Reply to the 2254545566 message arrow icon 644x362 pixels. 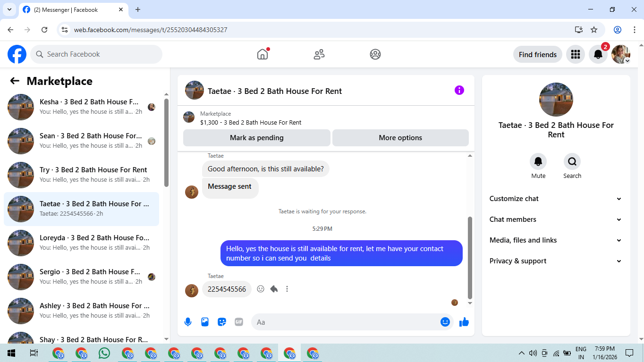tap(274, 289)
